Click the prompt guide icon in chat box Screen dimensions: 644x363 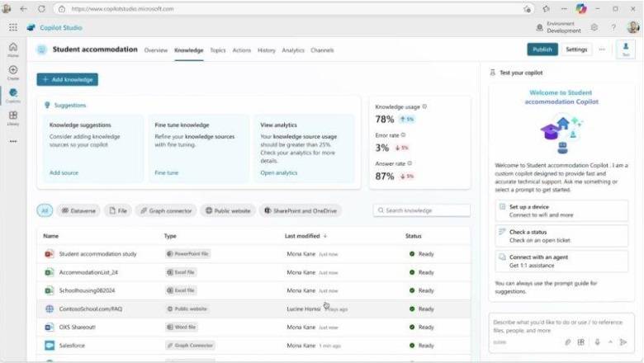click(580, 342)
